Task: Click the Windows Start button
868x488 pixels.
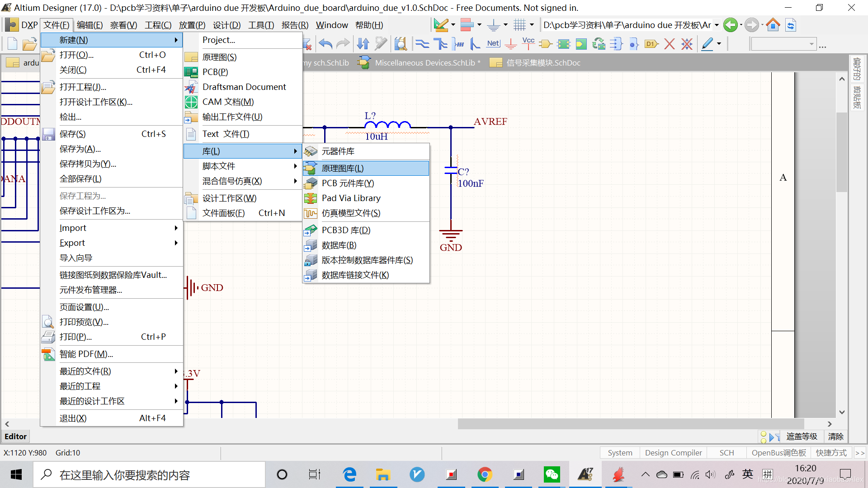Action: [x=16, y=474]
